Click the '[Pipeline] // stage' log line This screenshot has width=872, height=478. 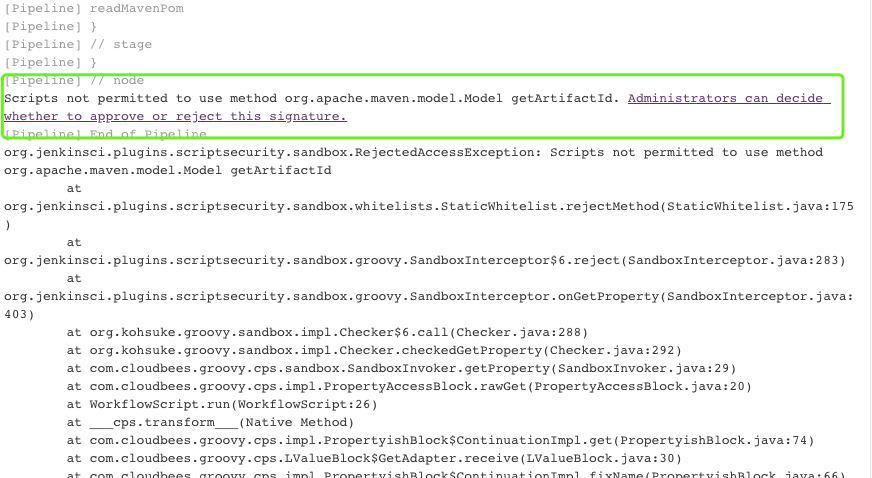click(78, 44)
